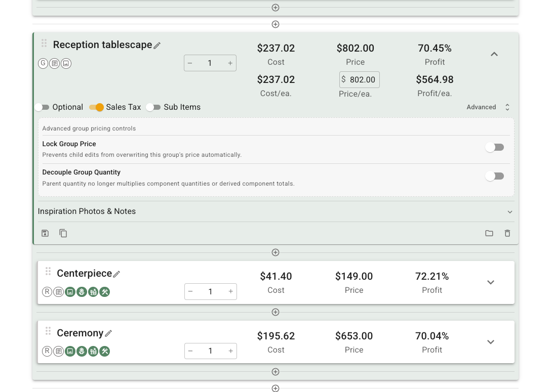The width and height of the screenshot is (551, 392).
Task: Click the plus circle directly above the Reception tablescape card
Action: (275, 24)
